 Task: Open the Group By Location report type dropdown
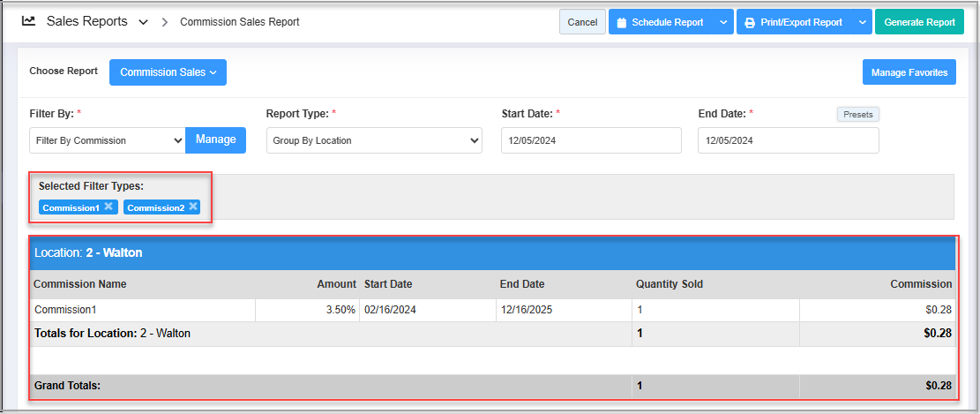374,140
